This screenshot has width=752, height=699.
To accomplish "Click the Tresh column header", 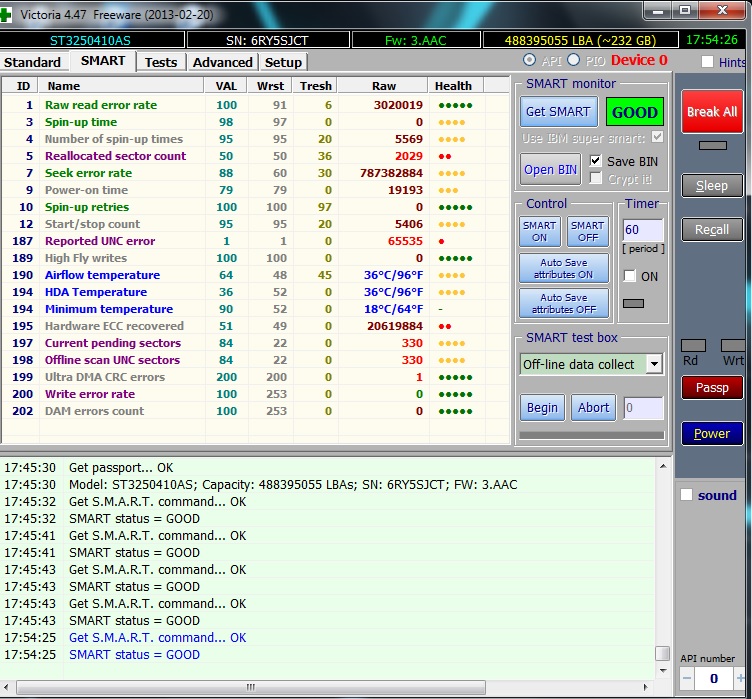I will pos(316,86).
